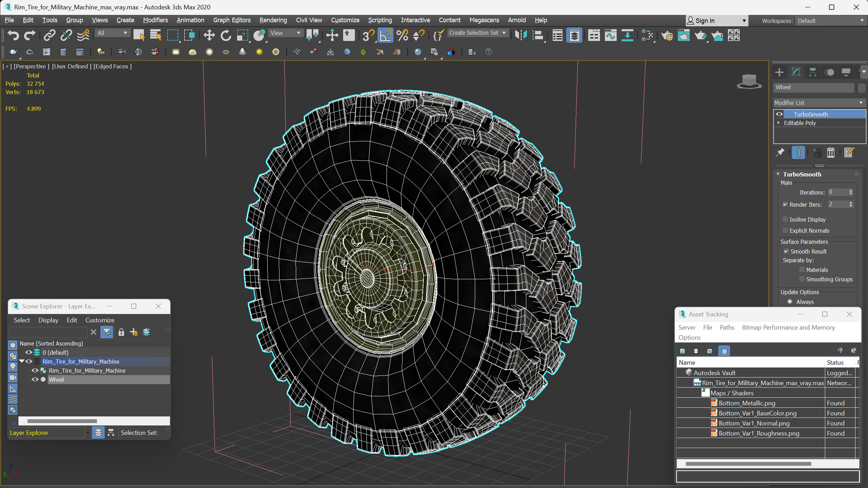Image resolution: width=868 pixels, height=488 pixels.
Task: Click Remove modifier trash icon
Action: pyautogui.click(x=830, y=152)
